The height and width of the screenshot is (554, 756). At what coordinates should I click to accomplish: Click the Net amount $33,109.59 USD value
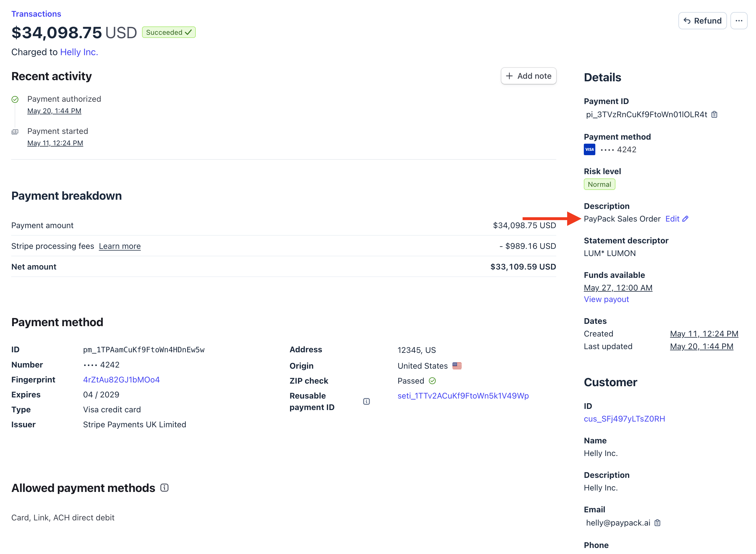pyautogui.click(x=523, y=267)
